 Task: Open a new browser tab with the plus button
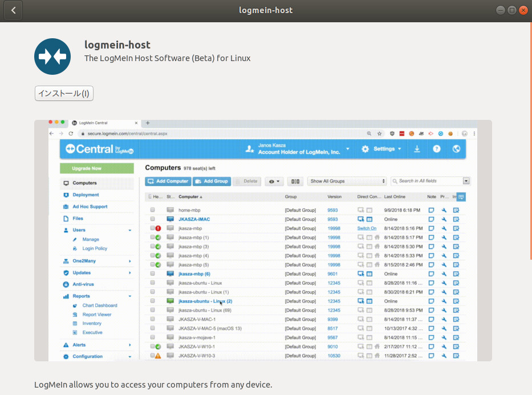[x=147, y=123]
